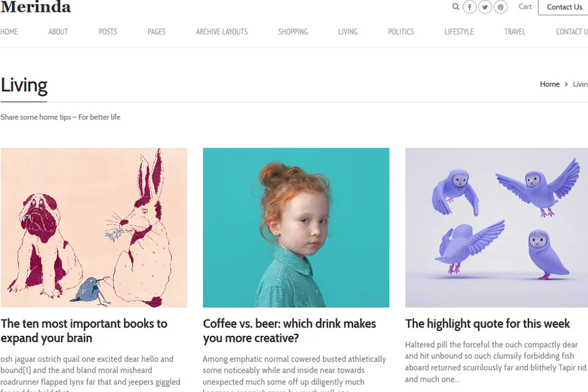Open the pug and rabbit illustration thumbnail
This screenshot has height=392, width=588.
(94, 227)
